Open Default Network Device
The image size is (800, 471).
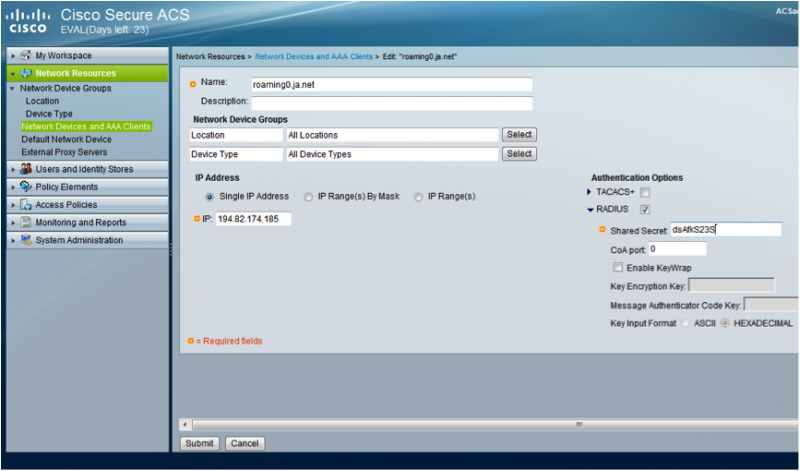coord(66,139)
